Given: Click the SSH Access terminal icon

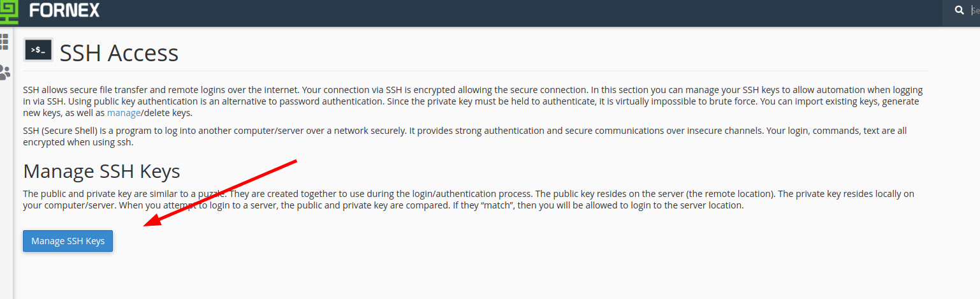Looking at the screenshot, I should 38,49.
